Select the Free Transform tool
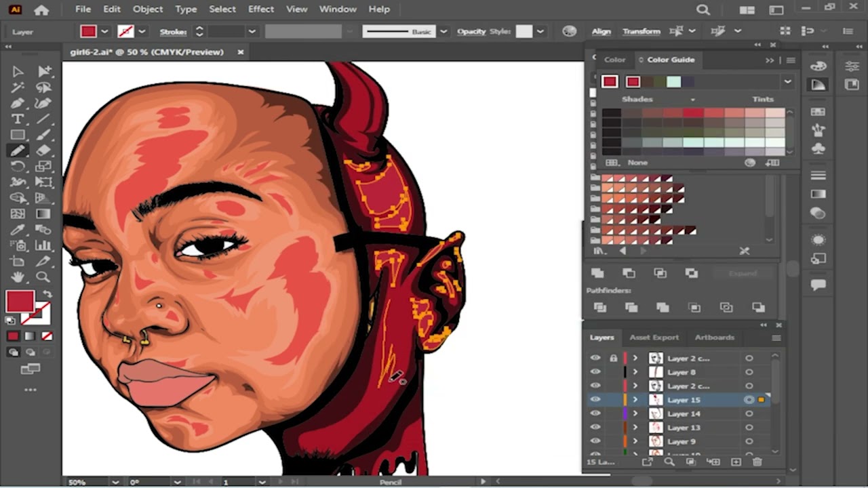Image resolution: width=868 pixels, height=488 pixels. tap(44, 182)
